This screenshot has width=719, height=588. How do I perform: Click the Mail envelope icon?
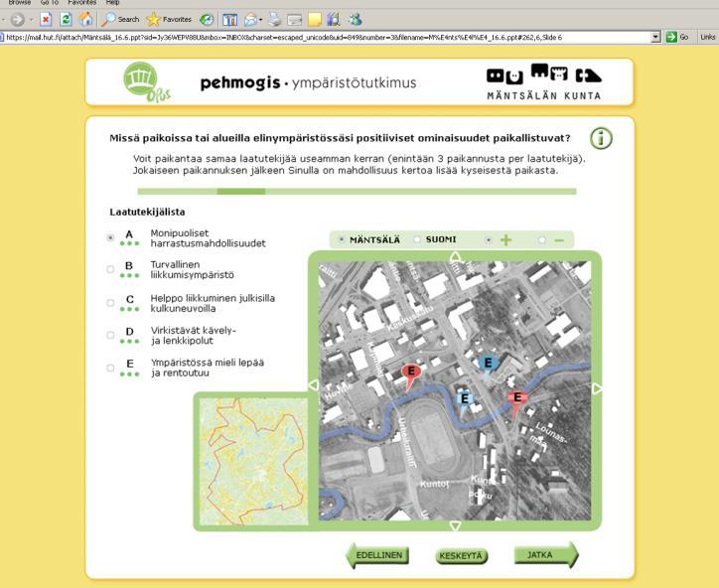(x=251, y=19)
